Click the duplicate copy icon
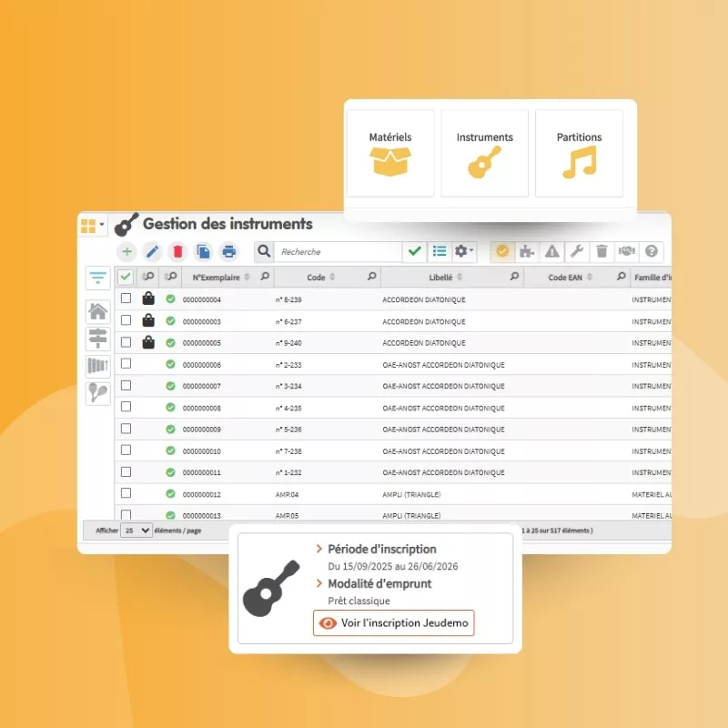This screenshot has height=728, width=728. tap(204, 252)
